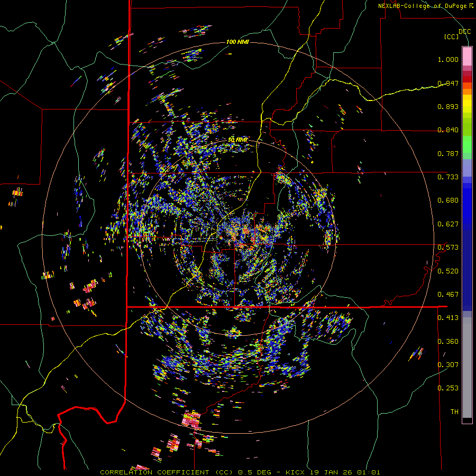Click the "50 NMI" range ring label
Viewport: 476px width, 476px height.
(237, 140)
